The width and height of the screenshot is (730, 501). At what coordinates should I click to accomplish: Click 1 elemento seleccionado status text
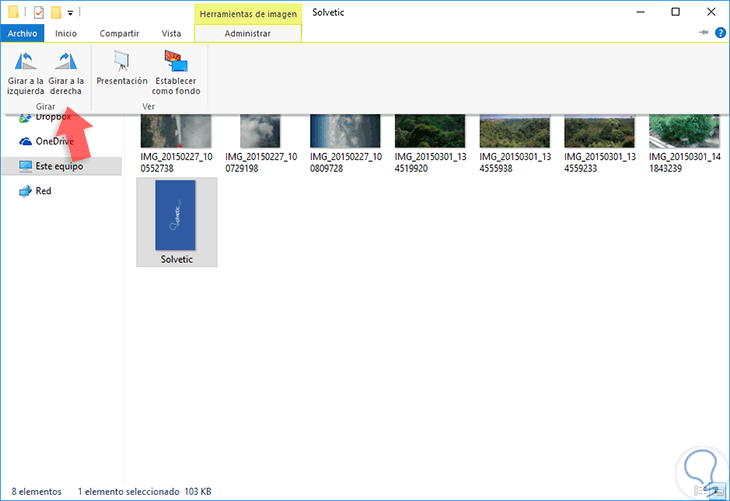128,492
